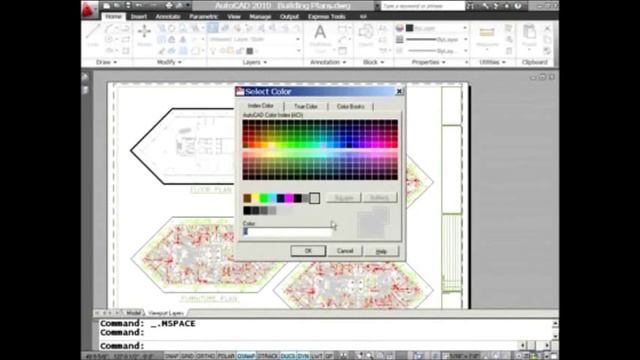Toggle DUCS in status bar
This screenshot has height=360, width=640.
pyautogui.click(x=288, y=356)
